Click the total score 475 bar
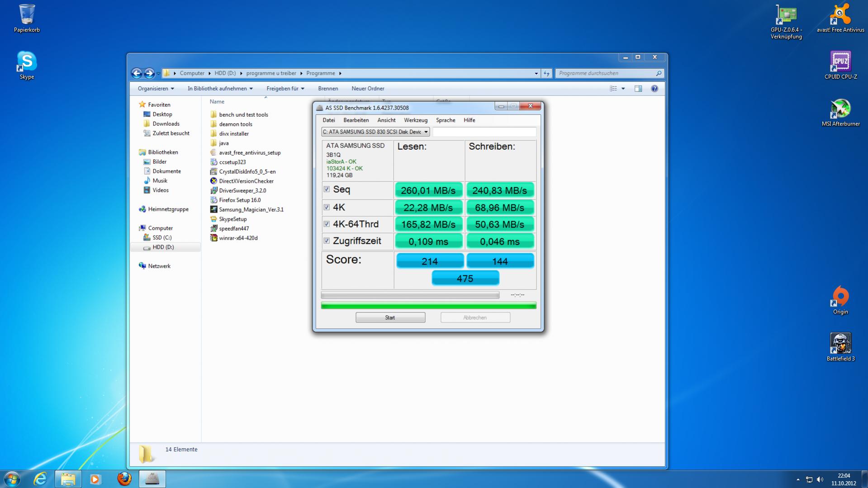Screen dimensions: 868x488 (x=465, y=278)
